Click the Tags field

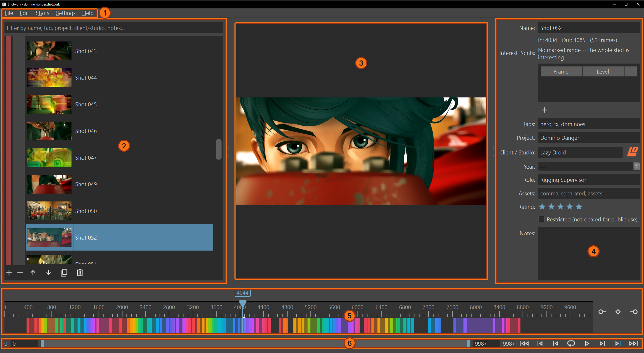click(x=589, y=124)
